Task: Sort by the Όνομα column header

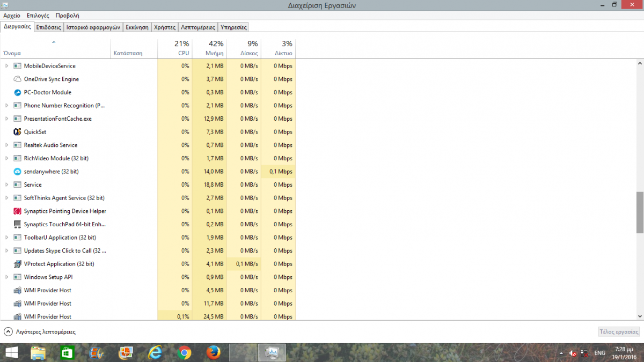Action: [55, 48]
